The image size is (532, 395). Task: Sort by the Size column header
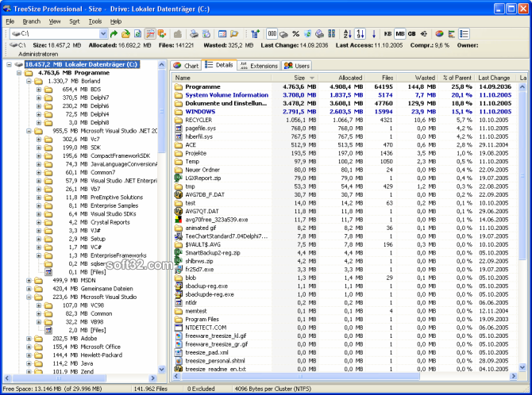[x=295, y=78]
